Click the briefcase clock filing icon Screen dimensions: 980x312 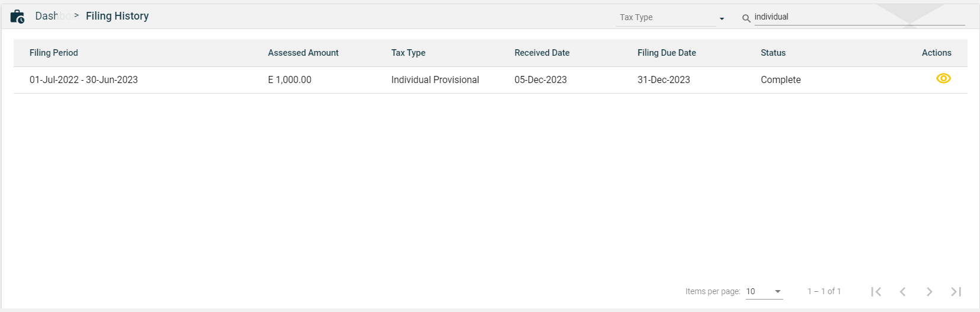coord(17,17)
